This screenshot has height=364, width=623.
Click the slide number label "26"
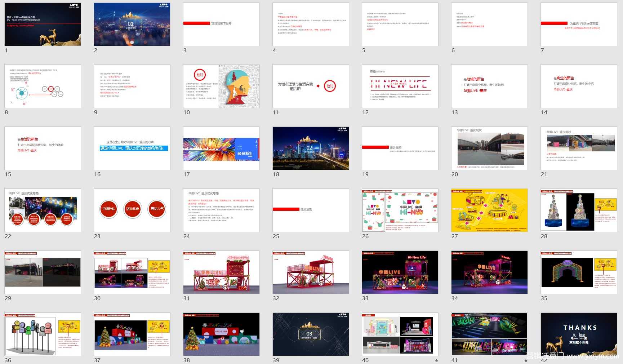coord(365,236)
